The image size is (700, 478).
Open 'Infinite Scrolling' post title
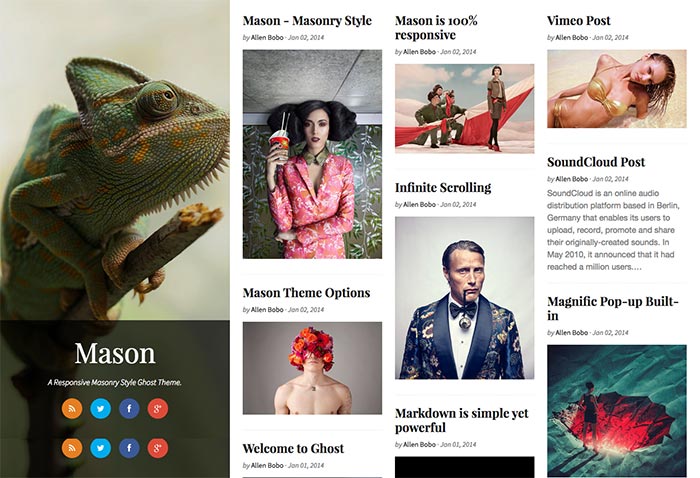pyautogui.click(x=443, y=187)
